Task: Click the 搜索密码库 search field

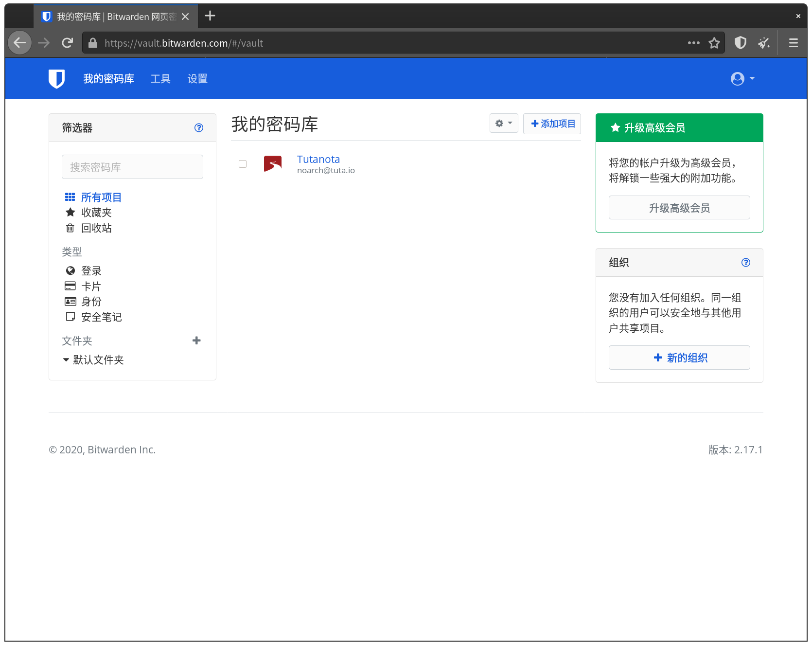Action: pos(132,167)
